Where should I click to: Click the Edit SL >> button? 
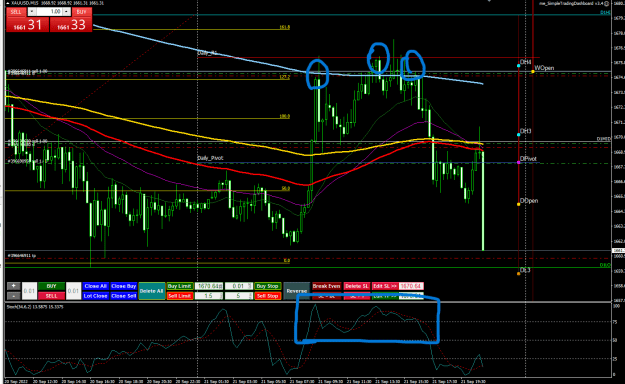coord(385,286)
